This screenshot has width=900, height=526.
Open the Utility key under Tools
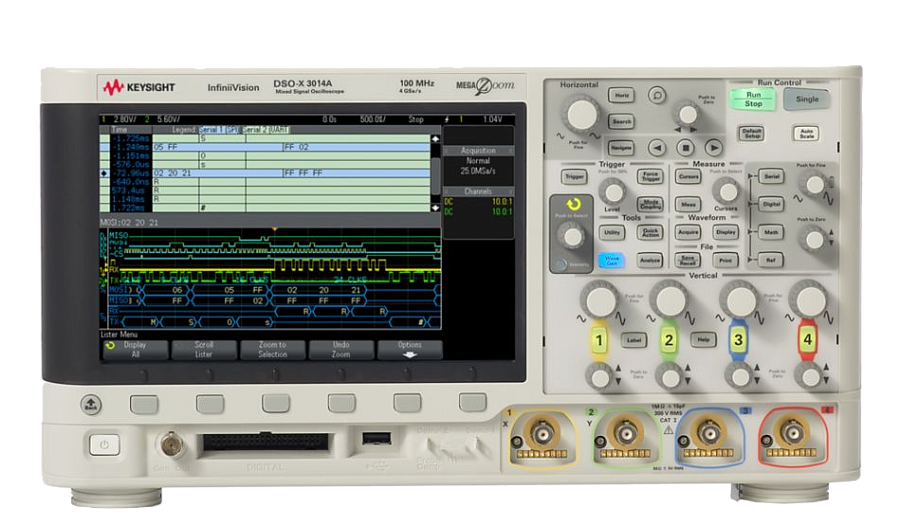612,233
